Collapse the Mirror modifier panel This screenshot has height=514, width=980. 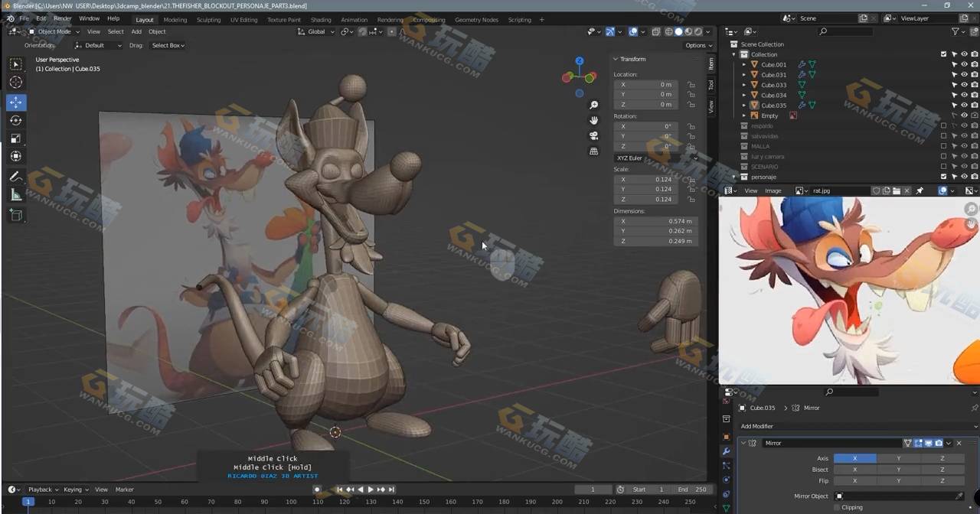point(743,443)
